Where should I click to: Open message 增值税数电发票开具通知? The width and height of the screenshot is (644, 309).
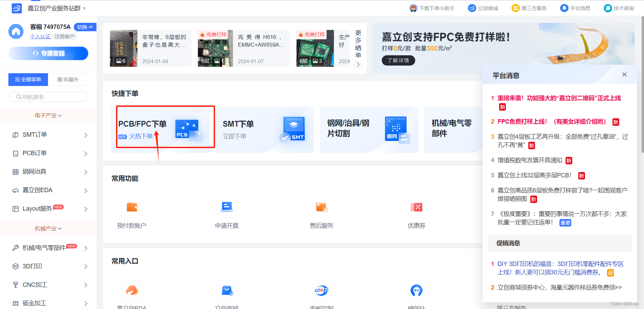click(x=530, y=160)
